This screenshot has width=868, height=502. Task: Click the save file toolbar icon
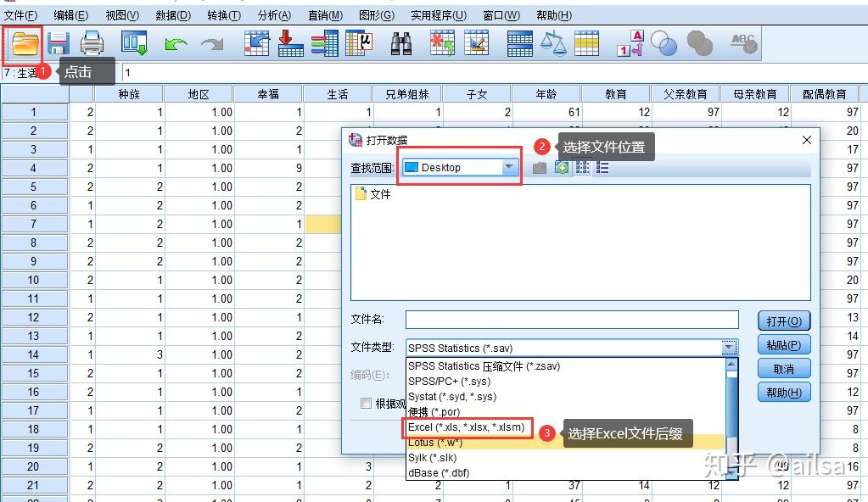point(59,44)
